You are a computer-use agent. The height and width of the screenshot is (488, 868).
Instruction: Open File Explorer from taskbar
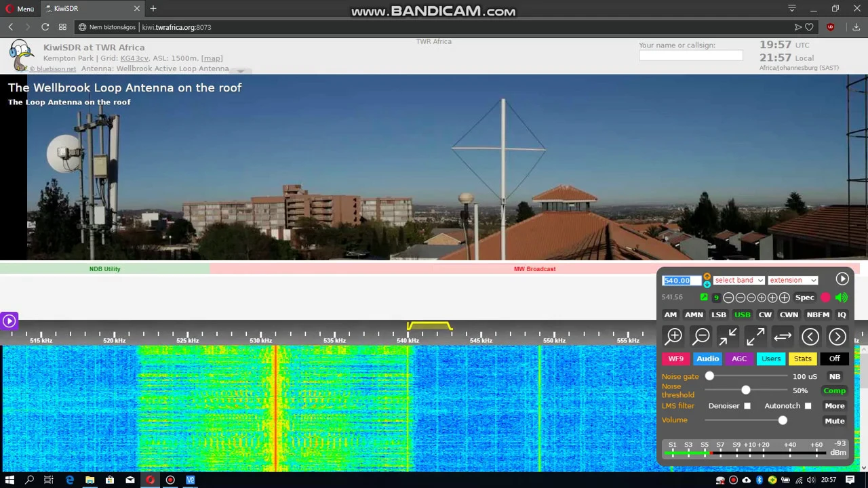pyautogui.click(x=90, y=480)
